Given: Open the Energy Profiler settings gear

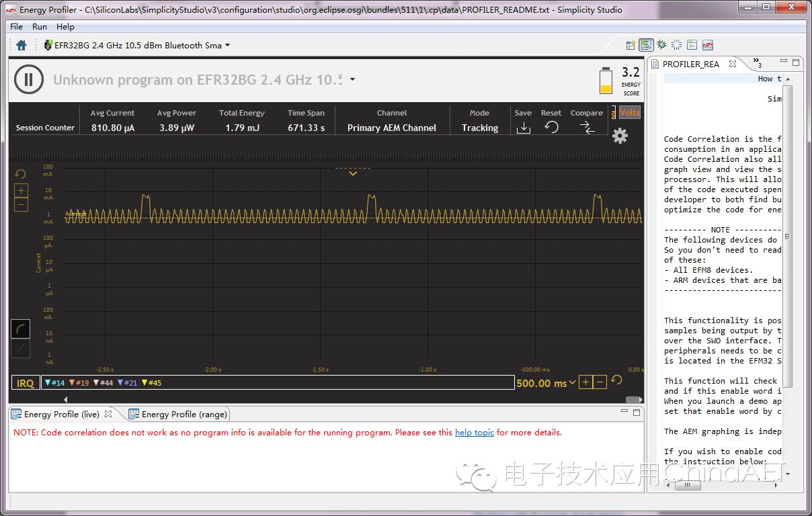Looking at the screenshot, I should pyautogui.click(x=619, y=135).
